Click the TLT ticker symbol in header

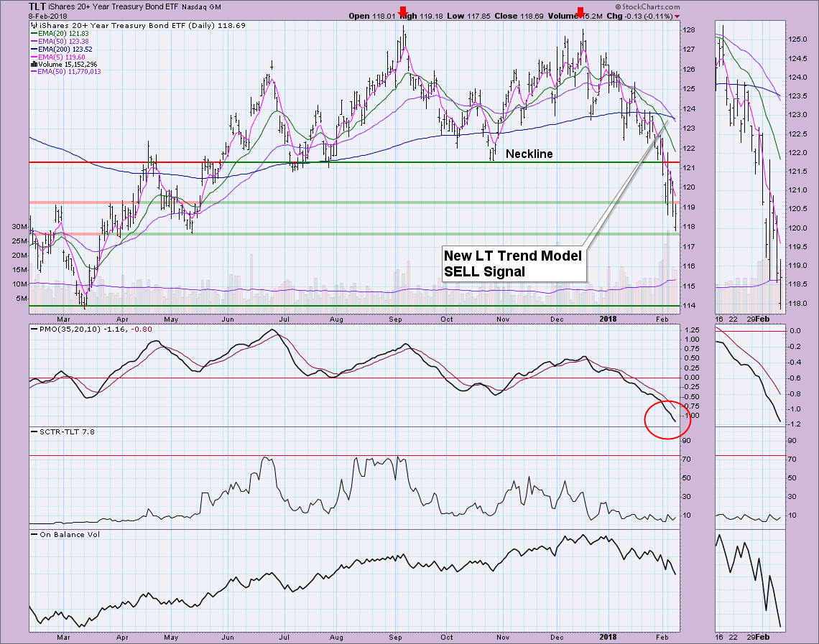pos(37,6)
